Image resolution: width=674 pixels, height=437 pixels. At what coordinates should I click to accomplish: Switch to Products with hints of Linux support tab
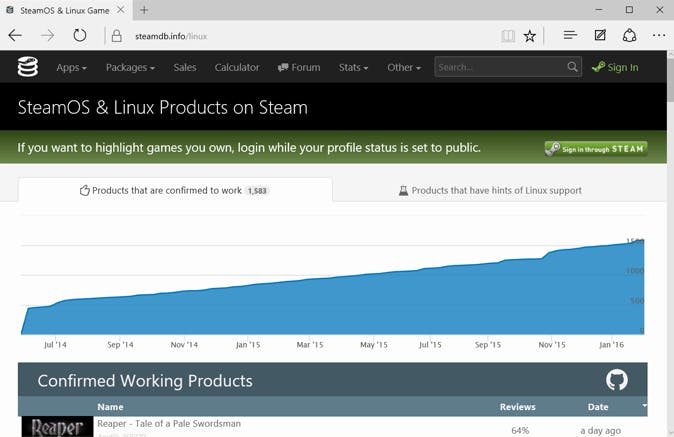[x=490, y=190]
